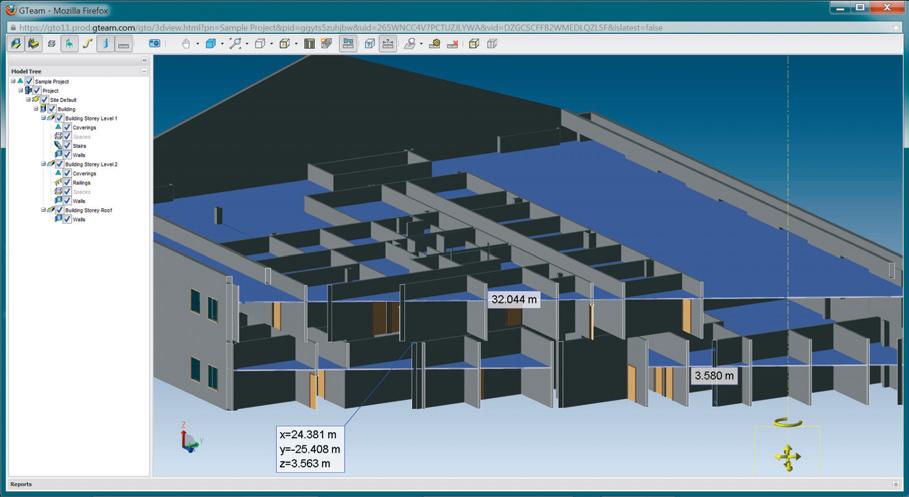Screen dimensions: 909x497
Task: Click the Firefox icon in title bar
Action: tap(10, 10)
